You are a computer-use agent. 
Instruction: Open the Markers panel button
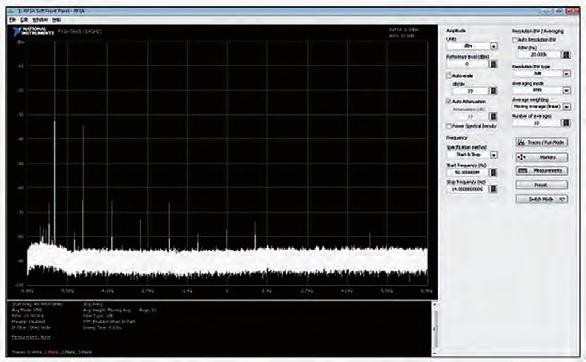[542, 157]
